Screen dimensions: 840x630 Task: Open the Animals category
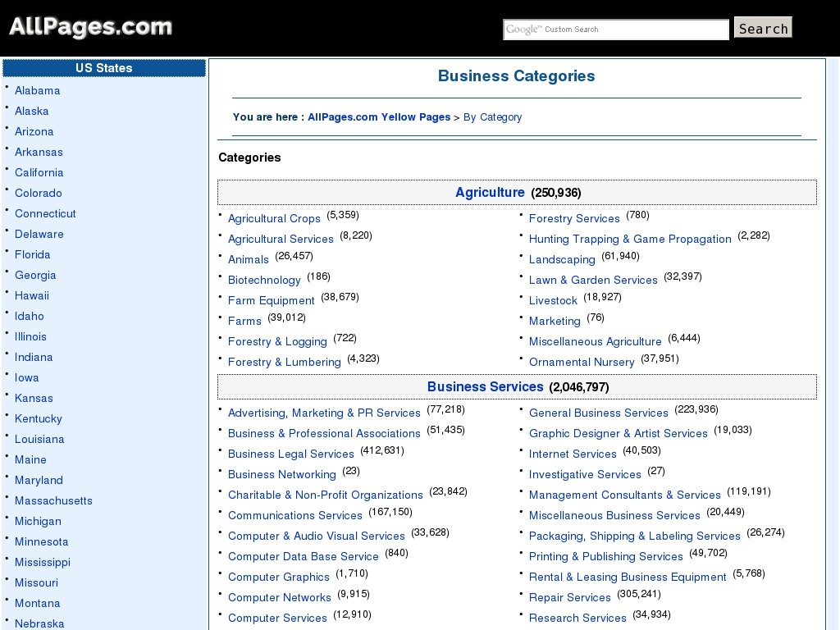[248, 259]
